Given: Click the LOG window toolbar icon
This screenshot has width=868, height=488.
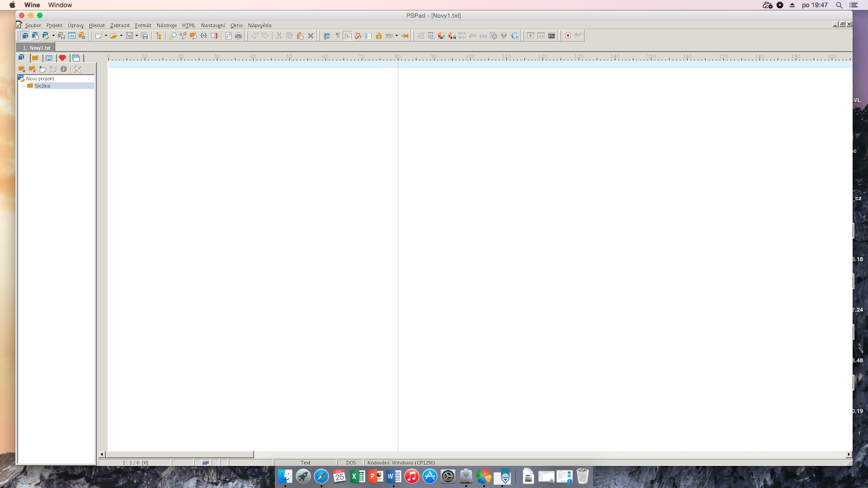Looking at the screenshot, I should tap(72, 36).
